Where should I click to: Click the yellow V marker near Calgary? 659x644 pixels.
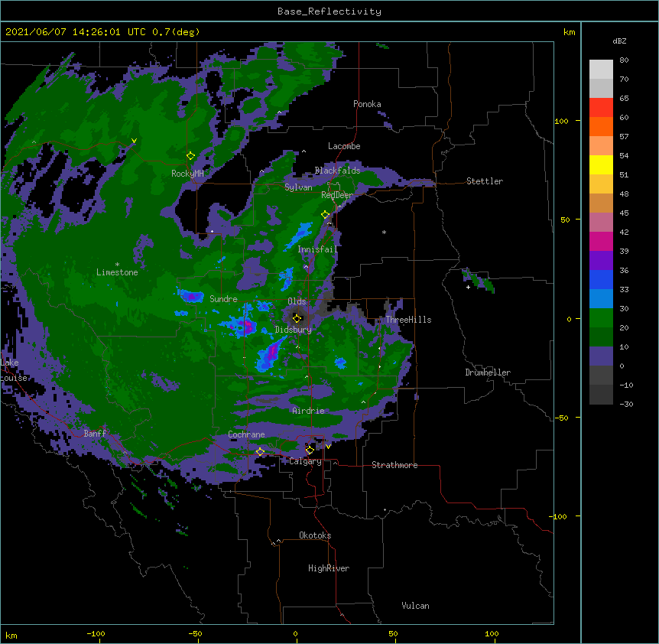pos(328,447)
